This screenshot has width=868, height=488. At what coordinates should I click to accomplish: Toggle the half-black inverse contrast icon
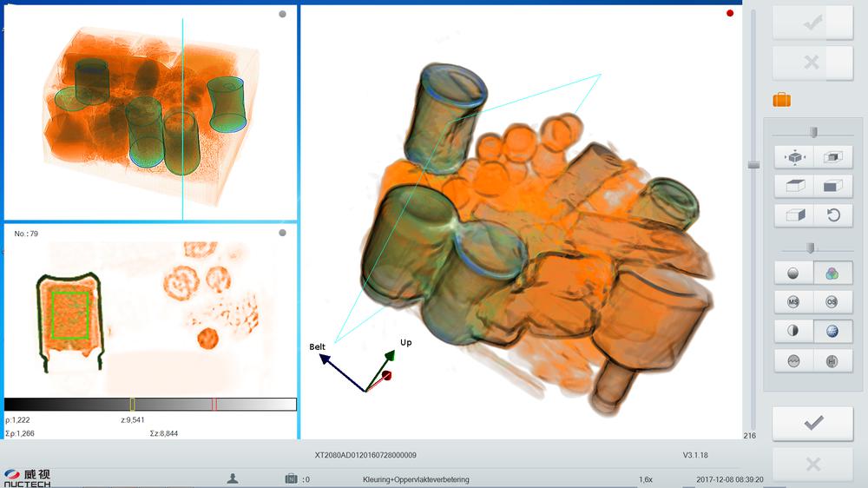(x=793, y=332)
